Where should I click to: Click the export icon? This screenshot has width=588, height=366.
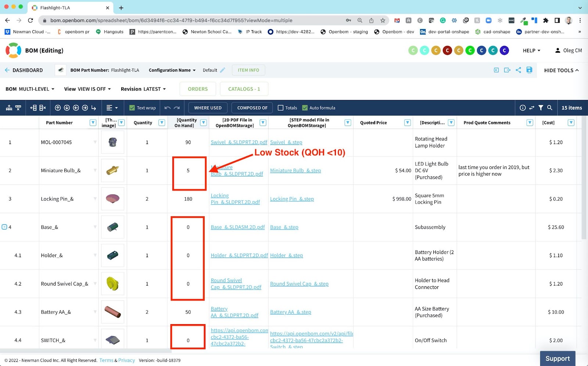pyautogui.click(x=507, y=70)
